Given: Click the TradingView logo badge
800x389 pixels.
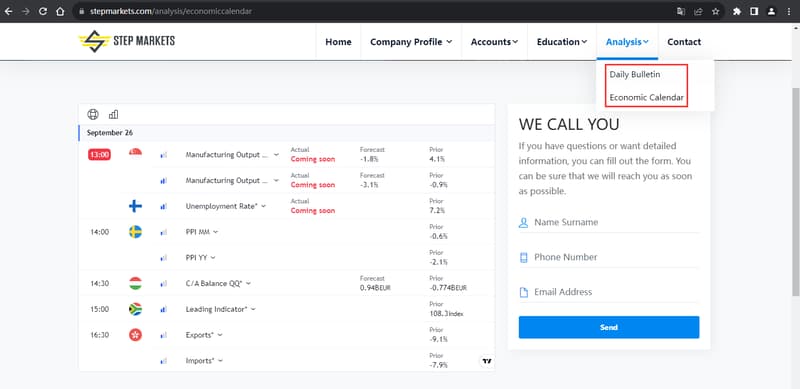Looking at the screenshot, I should pos(487,361).
